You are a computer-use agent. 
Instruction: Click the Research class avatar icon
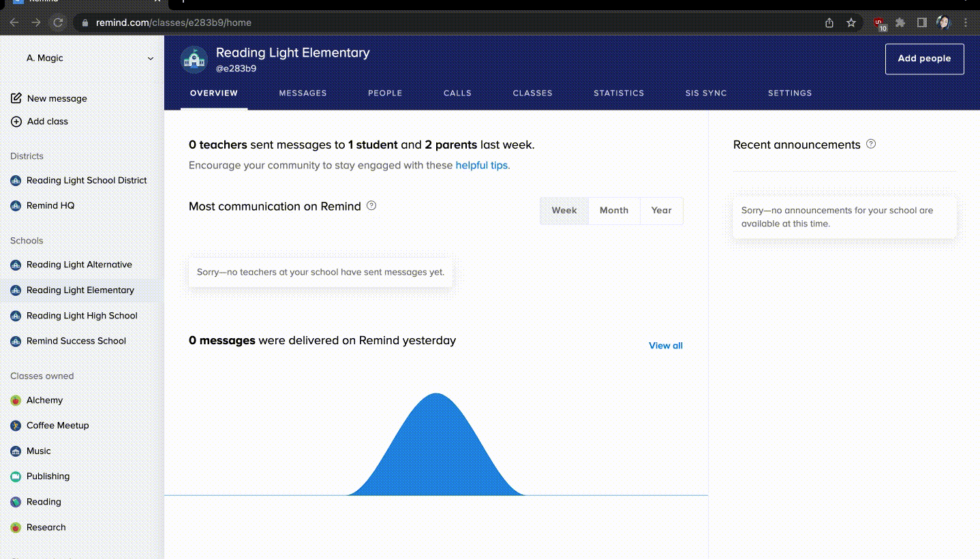point(16,528)
